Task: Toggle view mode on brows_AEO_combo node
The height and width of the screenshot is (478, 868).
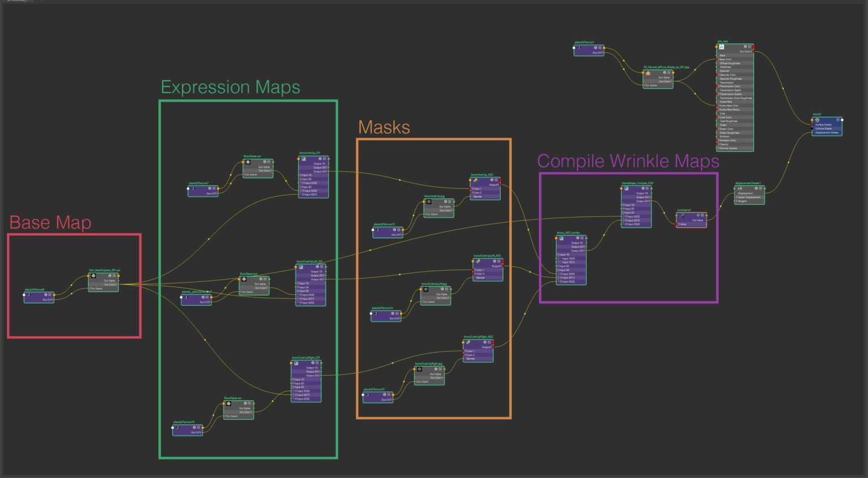Action: [582, 238]
